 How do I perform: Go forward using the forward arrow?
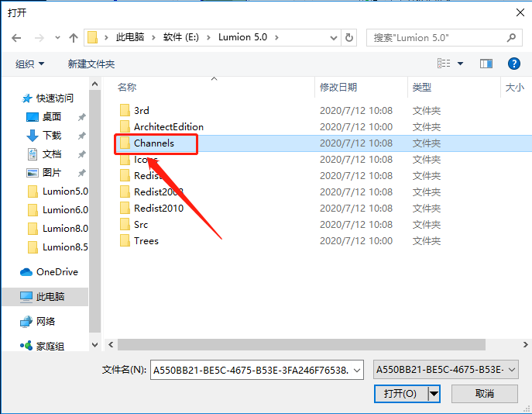[x=39, y=38]
